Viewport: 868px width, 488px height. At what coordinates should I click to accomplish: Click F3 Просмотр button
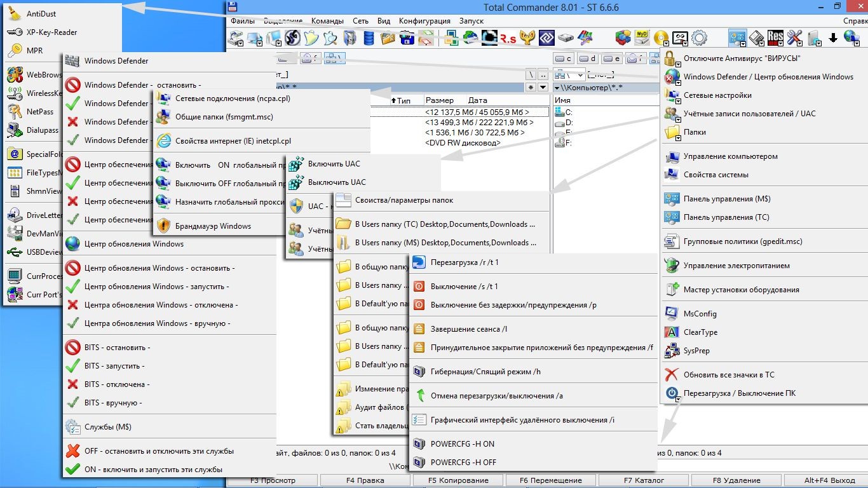(273, 480)
